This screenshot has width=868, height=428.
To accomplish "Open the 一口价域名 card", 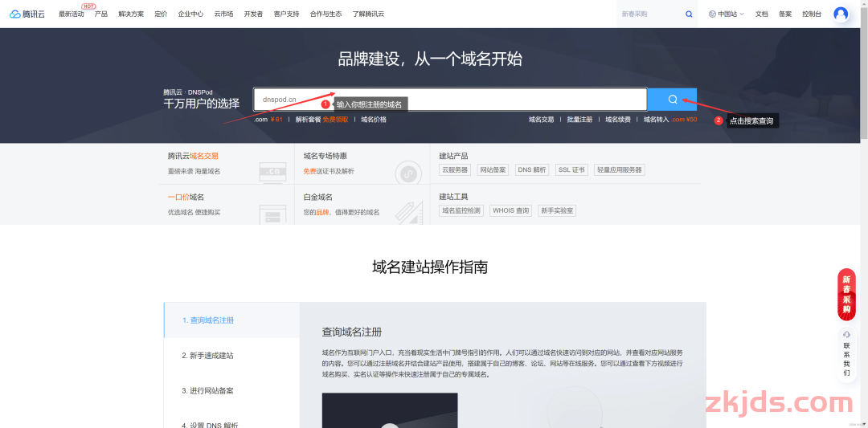I will (x=227, y=205).
